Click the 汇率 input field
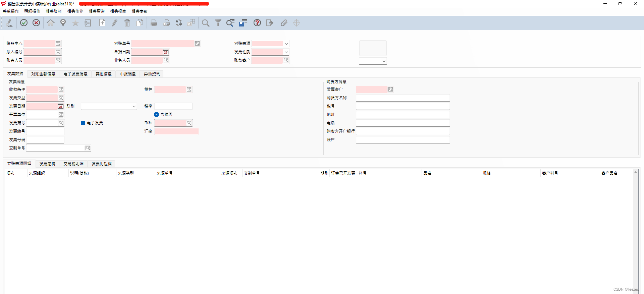The width and height of the screenshot is (644, 294). tap(177, 131)
